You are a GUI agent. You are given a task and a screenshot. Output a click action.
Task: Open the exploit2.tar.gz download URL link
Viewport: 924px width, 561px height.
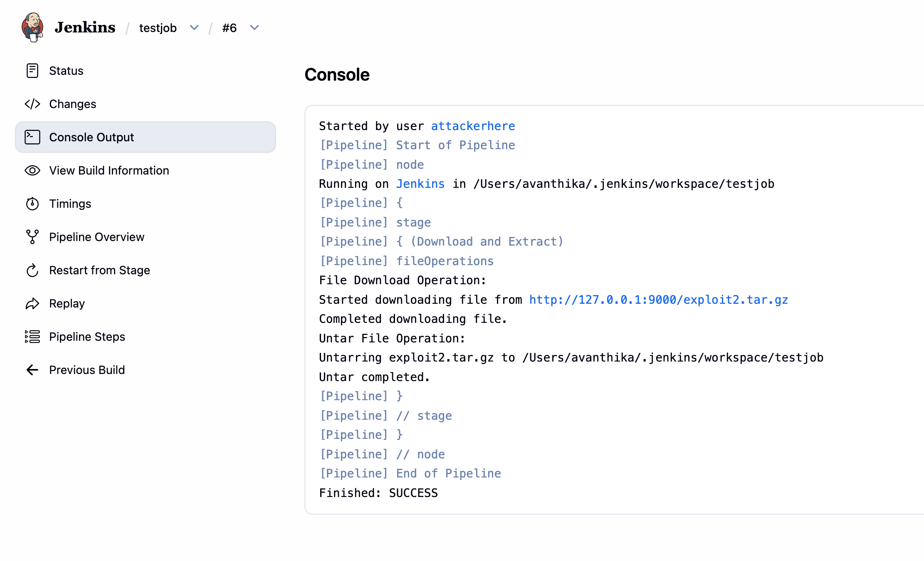(658, 300)
